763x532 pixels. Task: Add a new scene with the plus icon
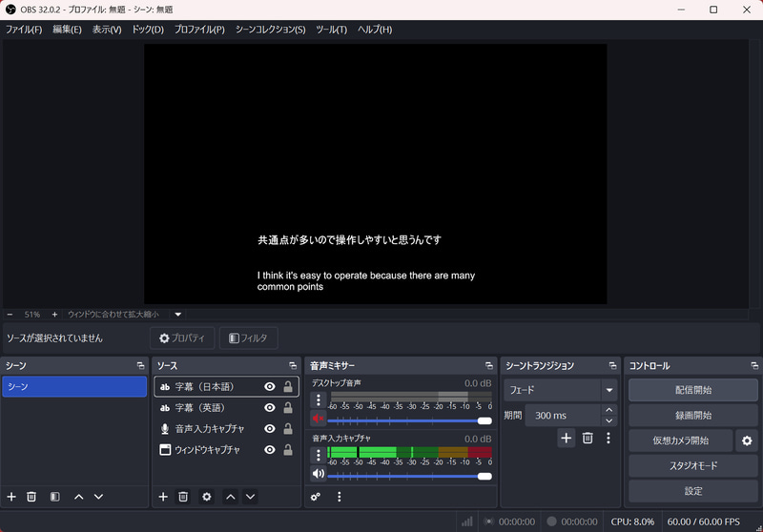coord(11,497)
